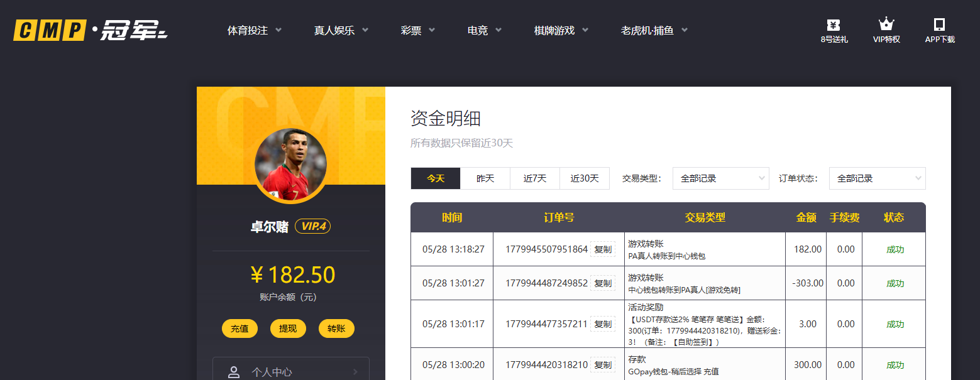Click the 活动奖励 transaction type
Screen dimensions: 980x380
(646, 308)
